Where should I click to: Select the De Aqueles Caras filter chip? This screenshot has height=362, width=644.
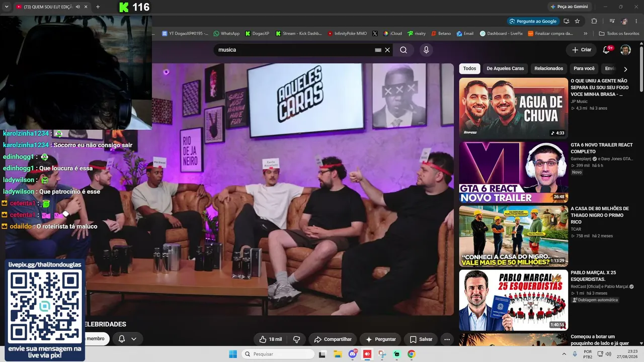pyautogui.click(x=505, y=68)
